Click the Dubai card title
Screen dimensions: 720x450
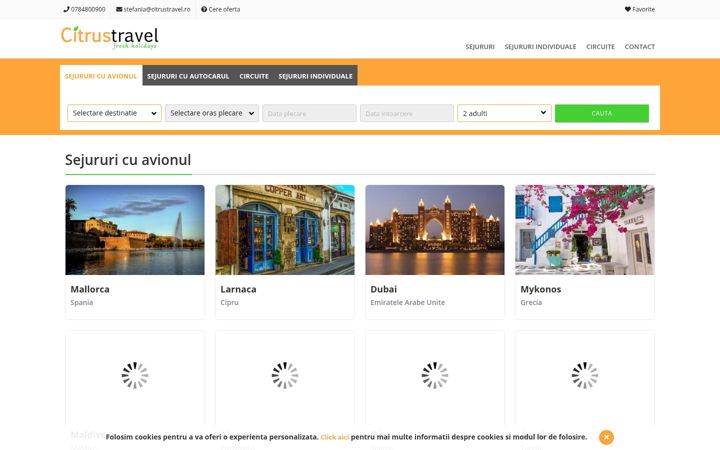pos(383,289)
